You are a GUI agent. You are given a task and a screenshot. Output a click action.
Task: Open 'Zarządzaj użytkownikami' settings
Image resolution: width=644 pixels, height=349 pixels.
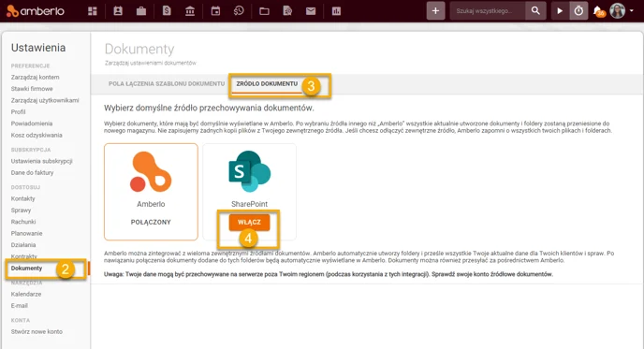pyautogui.click(x=45, y=100)
